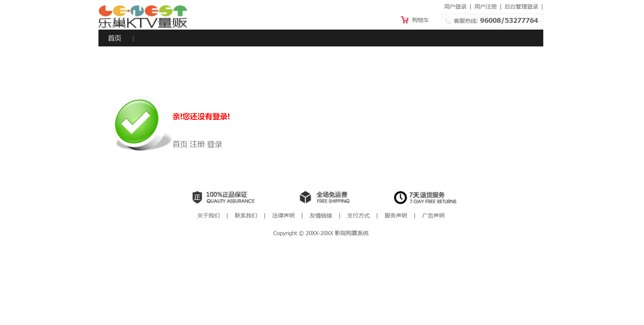644x325 pixels.
Task: Click the 100%正品保证 shield icon
Action: pos(197,197)
